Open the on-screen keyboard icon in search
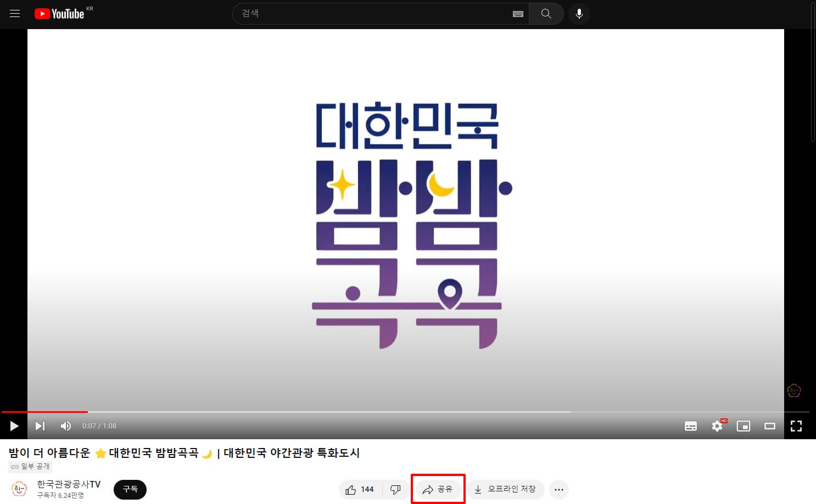This screenshot has width=816, height=504. (x=517, y=14)
